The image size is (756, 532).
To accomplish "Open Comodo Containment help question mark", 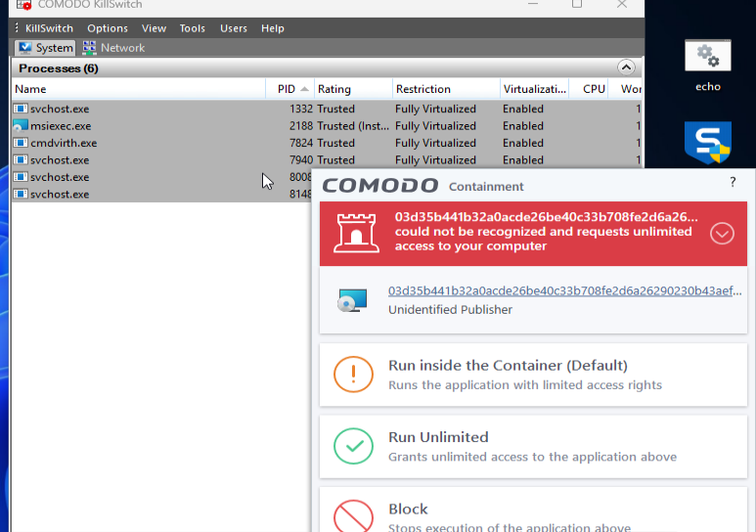I will (x=733, y=182).
